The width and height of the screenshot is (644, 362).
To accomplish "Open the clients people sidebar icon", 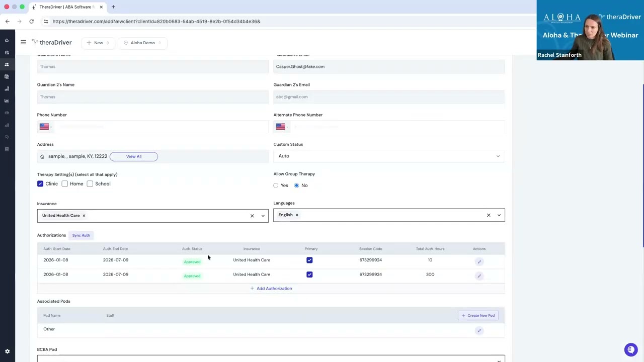I will point(7,64).
